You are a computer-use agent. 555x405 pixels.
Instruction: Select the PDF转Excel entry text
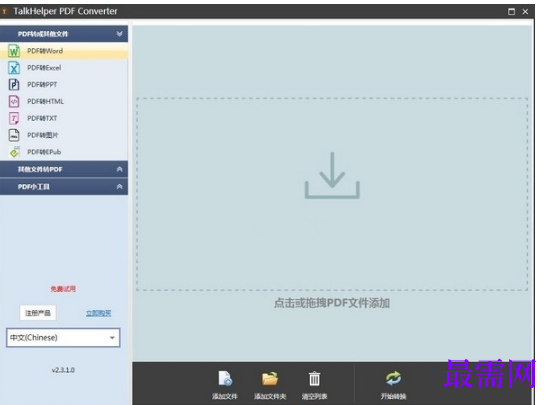[x=44, y=68]
